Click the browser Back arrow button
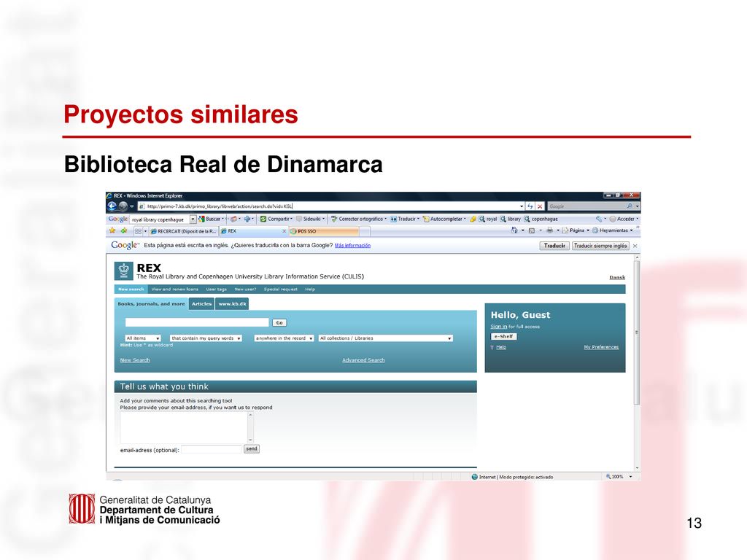 tap(112, 206)
